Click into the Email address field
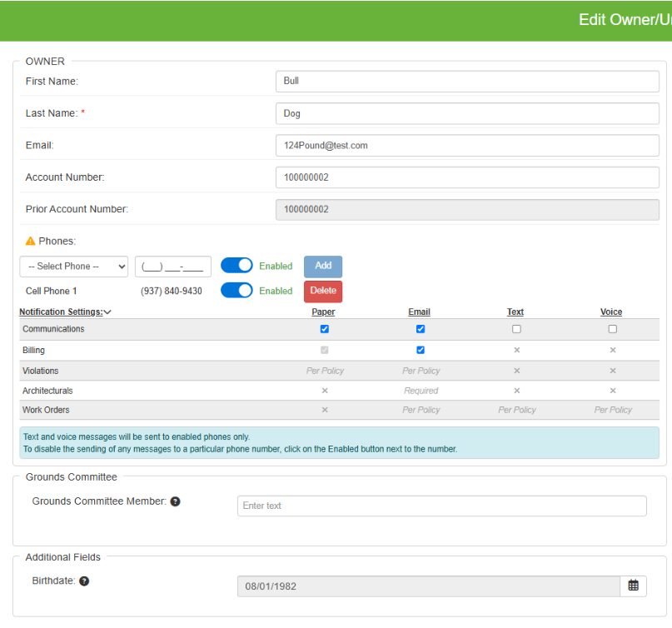The height and width of the screenshot is (628, 672). [x=467, y=145]
